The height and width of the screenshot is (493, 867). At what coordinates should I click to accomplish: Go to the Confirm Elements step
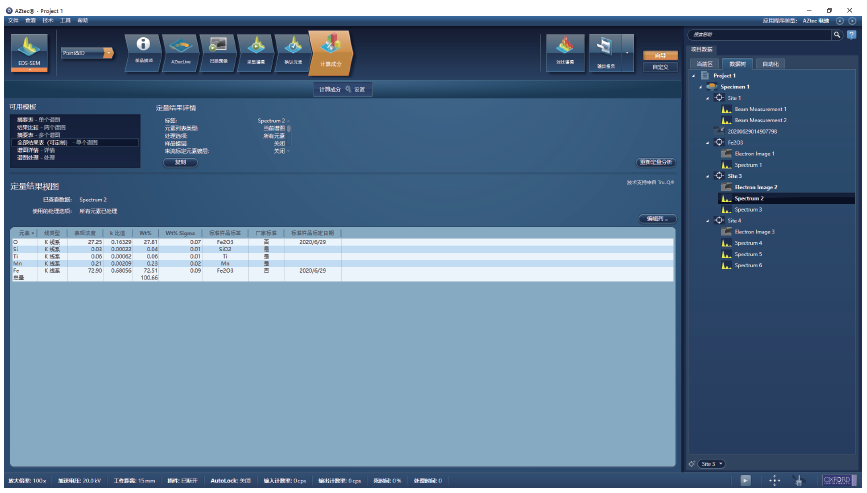click(x=293, y=48)
